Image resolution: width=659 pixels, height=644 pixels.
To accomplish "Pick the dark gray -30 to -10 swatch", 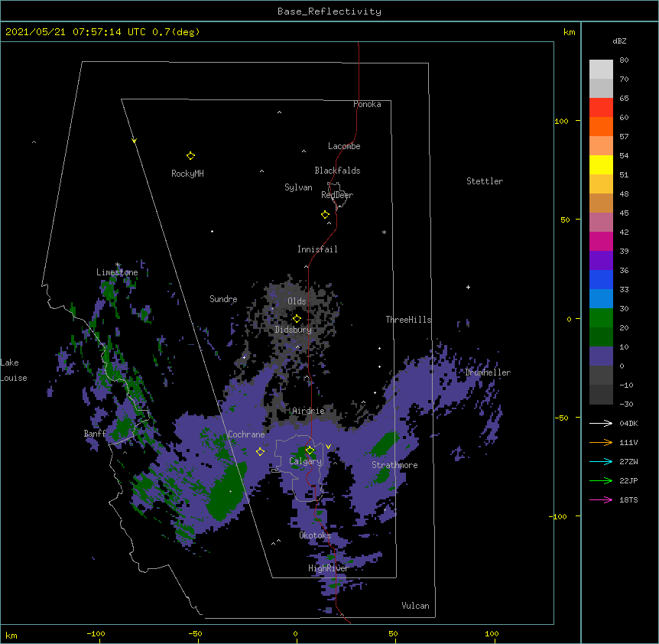I will [601, 395].
